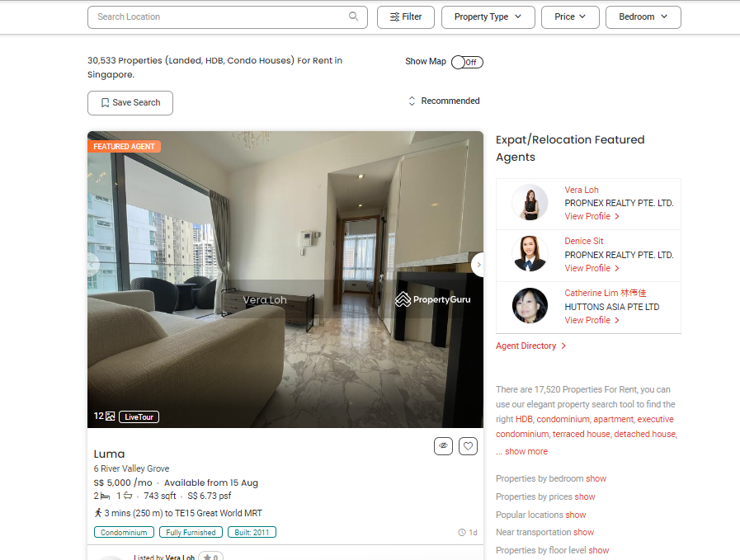Show Properties by floor level
The height and width of the screenshot is (560, 740).
(x=598, y=550)
